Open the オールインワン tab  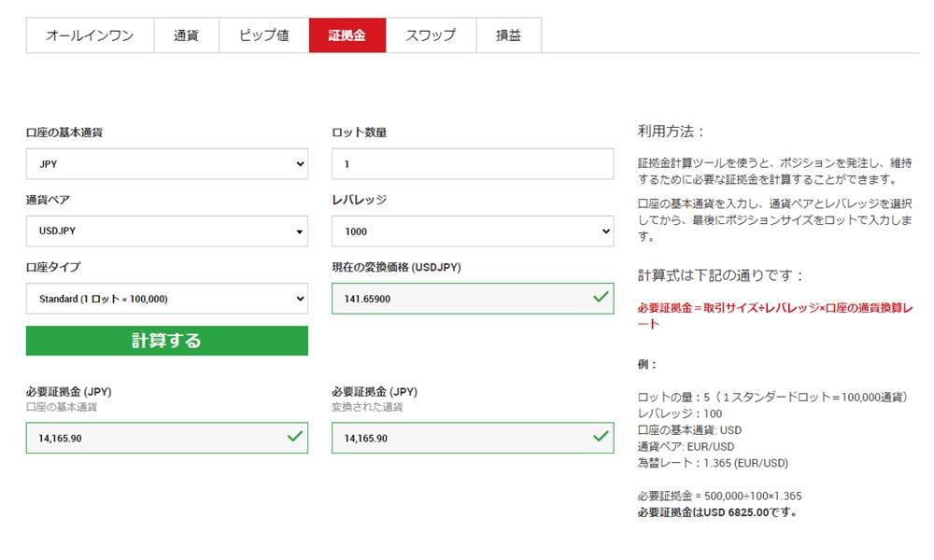coord(91,35)
